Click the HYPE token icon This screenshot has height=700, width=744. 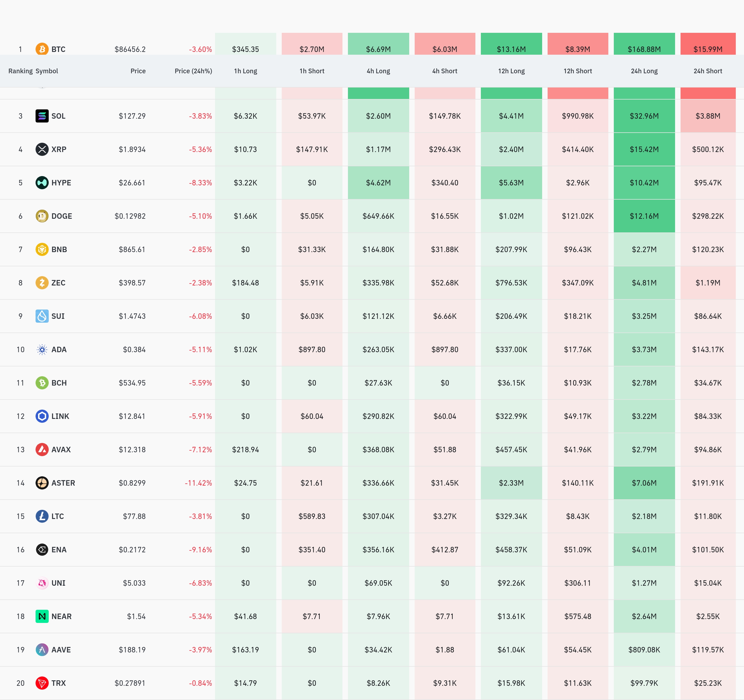click(42, 183)
